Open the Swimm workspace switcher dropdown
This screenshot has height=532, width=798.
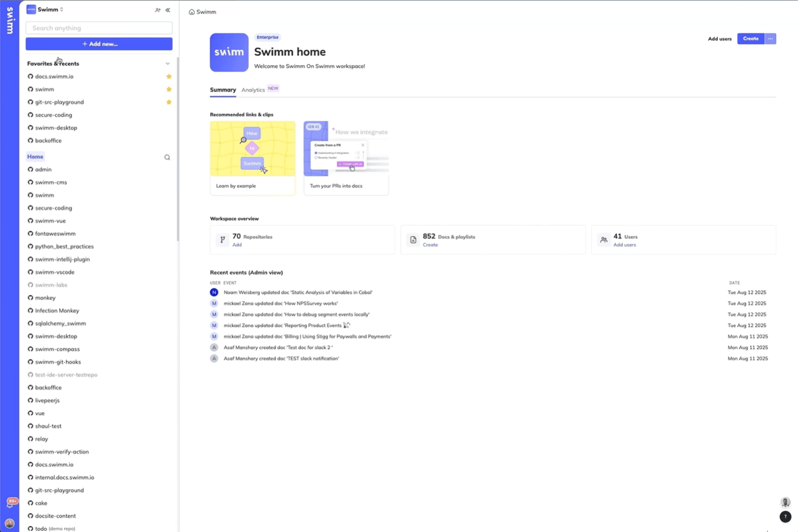click(45, 10)
